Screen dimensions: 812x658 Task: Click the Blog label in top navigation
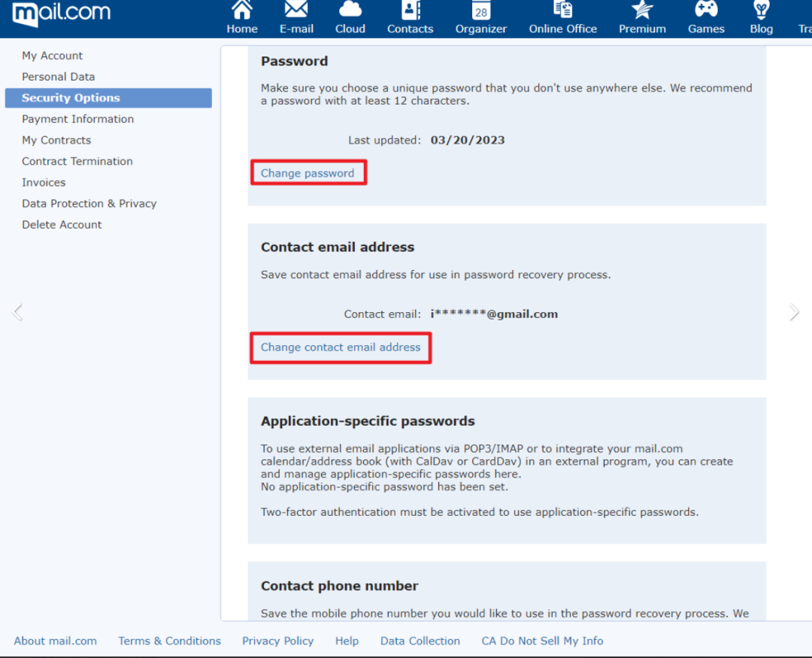click(761, 29)
